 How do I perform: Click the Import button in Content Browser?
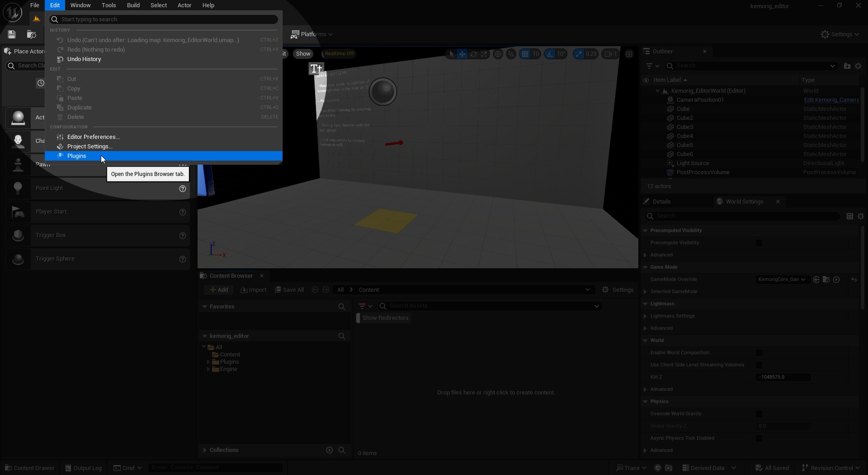tap(254, 290)
